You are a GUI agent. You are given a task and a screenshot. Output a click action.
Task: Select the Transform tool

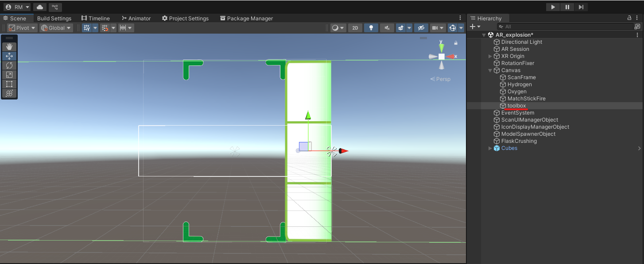(x=9, y=93)
